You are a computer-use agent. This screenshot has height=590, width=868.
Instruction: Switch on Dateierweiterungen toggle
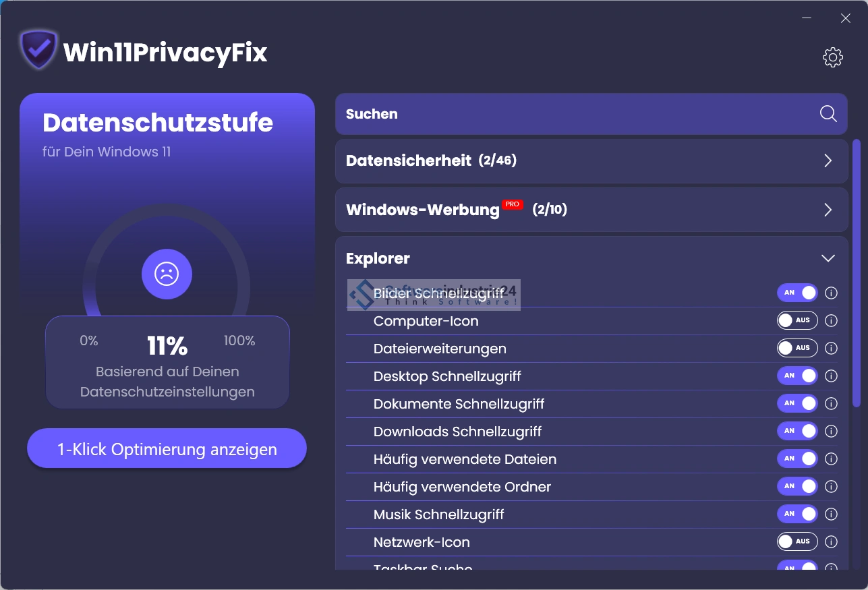pos(797,349)
